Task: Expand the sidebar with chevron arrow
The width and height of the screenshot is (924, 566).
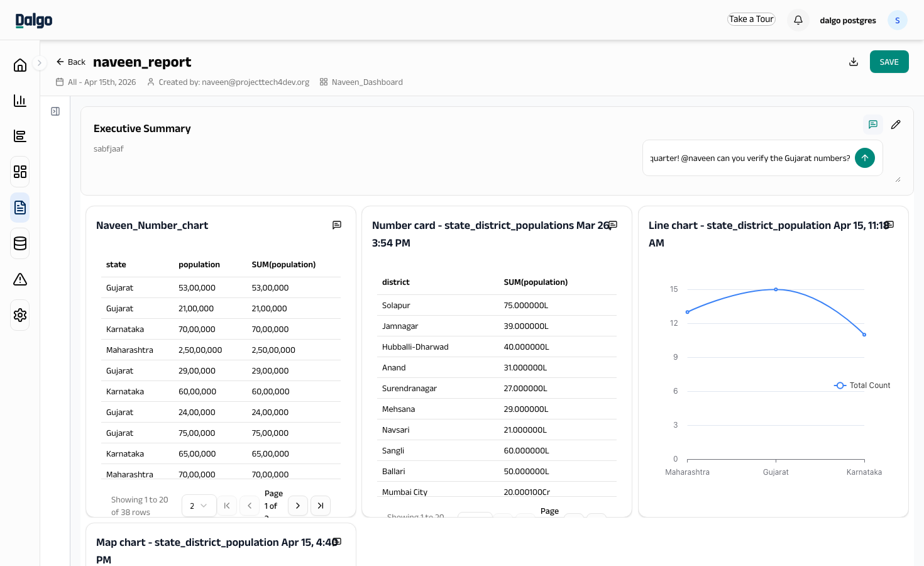Action: [x=39, y=63]
